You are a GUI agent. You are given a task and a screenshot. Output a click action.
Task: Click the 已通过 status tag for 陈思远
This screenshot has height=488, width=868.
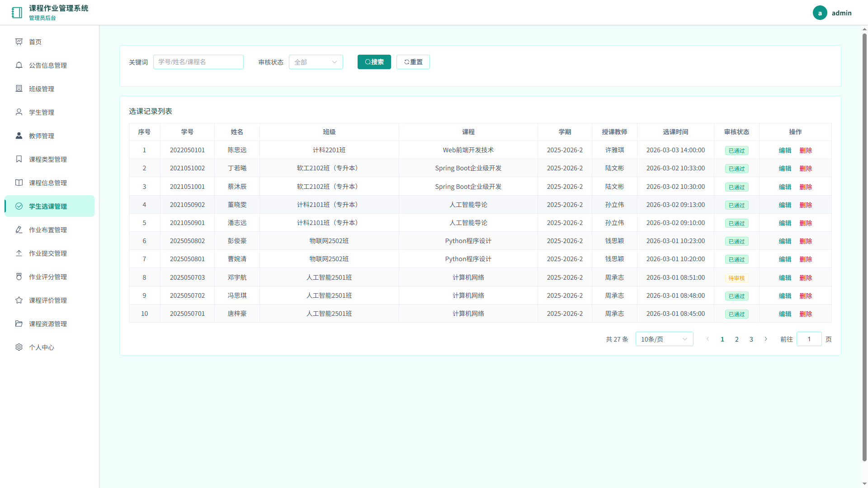(x=736, y=150)
